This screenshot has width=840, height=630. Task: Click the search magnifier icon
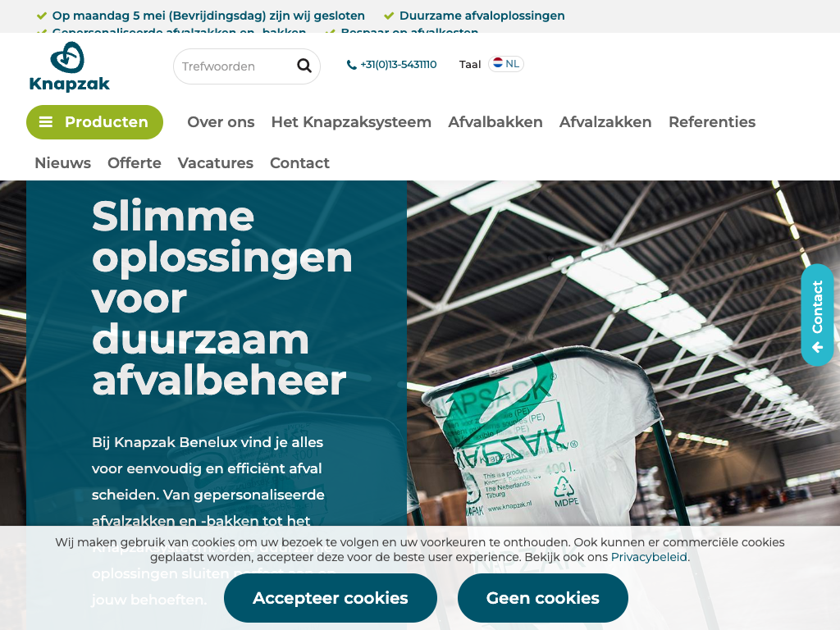(x=304, y=66)
